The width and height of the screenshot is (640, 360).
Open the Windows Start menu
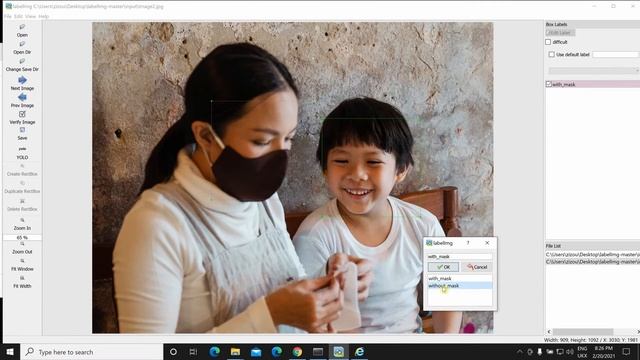tap(10, 352)
